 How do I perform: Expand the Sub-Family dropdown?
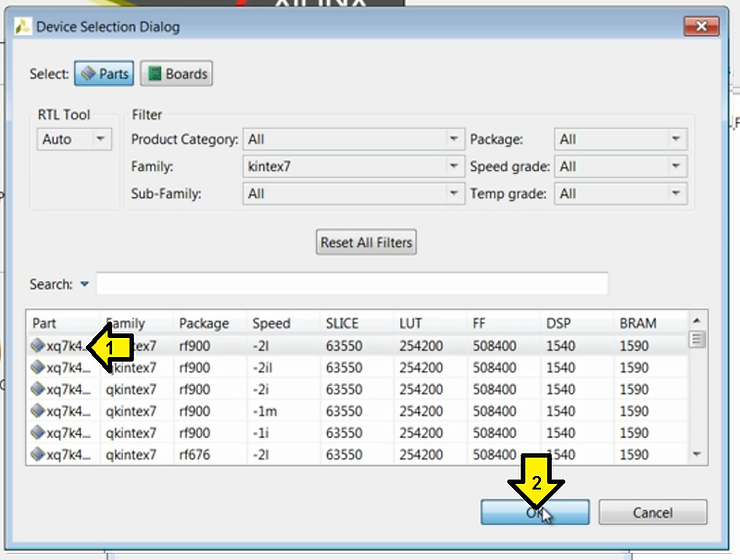click(x=353, y=193)
